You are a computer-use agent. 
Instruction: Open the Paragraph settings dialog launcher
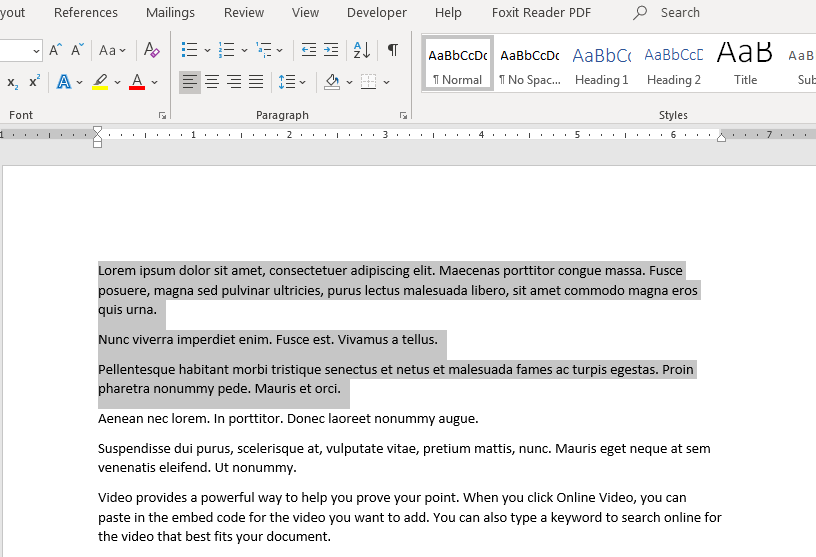click(x=403, y=116)
